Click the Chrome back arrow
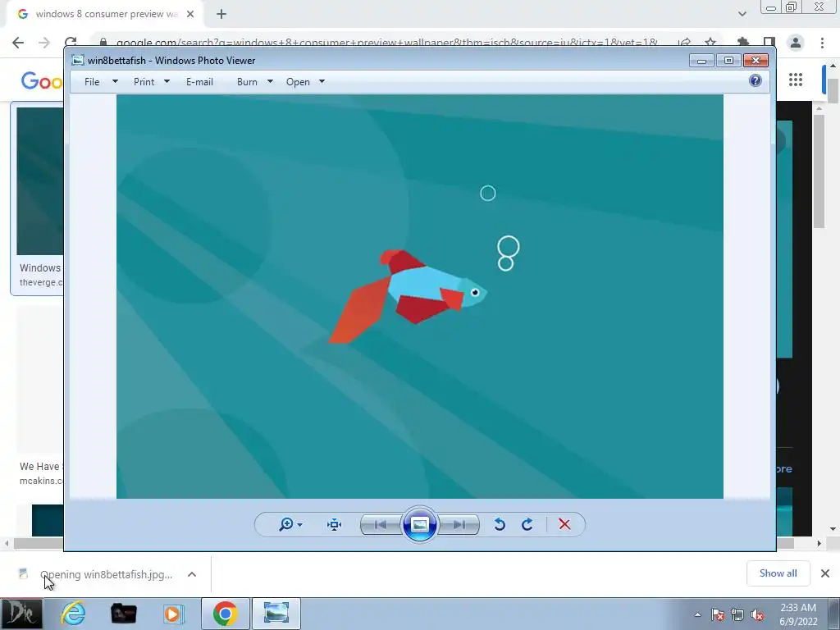The image size is (840, 630). 18,43
